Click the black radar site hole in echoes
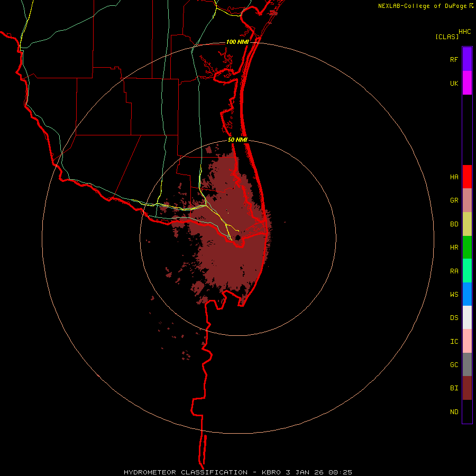The image size is (476, 476). point(237,237)
